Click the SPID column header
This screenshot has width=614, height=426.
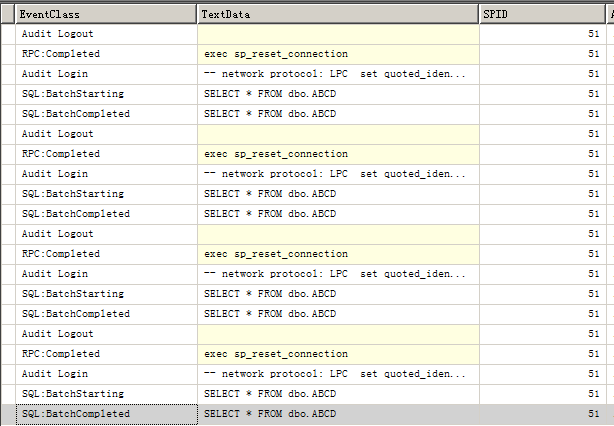coord(540,14)
